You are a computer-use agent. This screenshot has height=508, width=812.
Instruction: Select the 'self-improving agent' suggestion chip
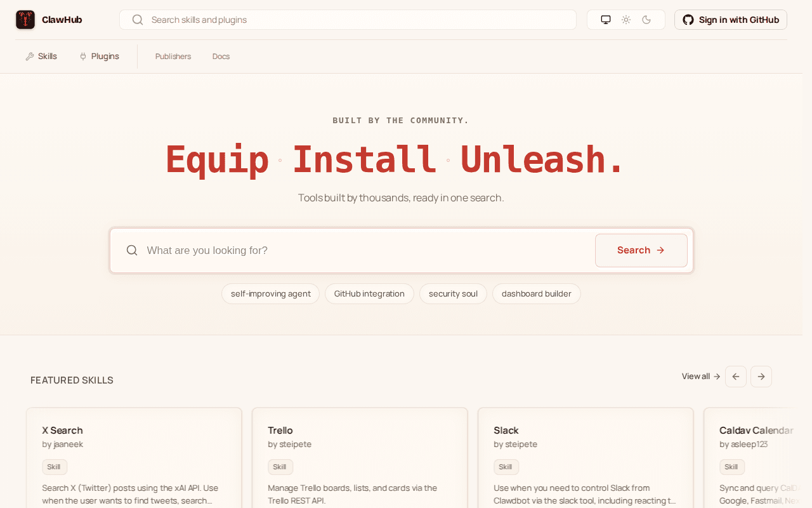(271, 294)
